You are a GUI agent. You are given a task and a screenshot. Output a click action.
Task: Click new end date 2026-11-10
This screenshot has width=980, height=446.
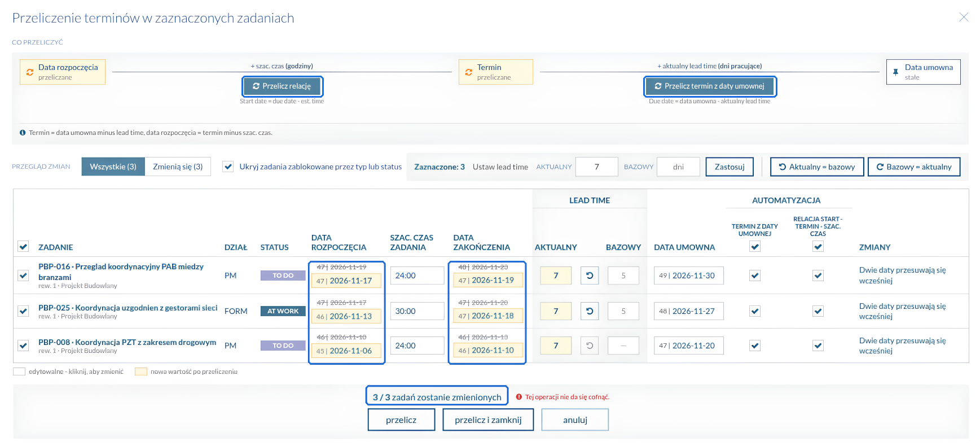point(488,350)
